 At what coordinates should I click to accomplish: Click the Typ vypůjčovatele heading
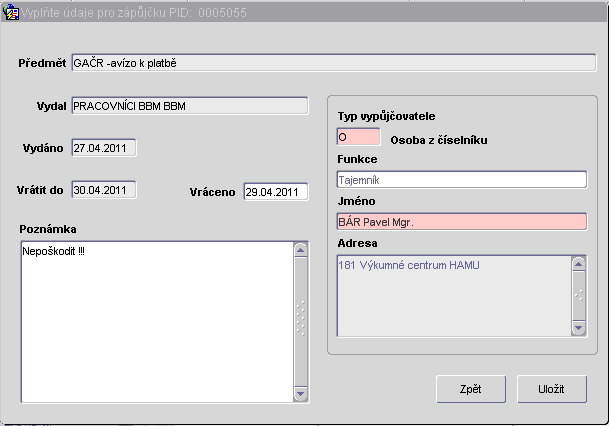point(386,116)
